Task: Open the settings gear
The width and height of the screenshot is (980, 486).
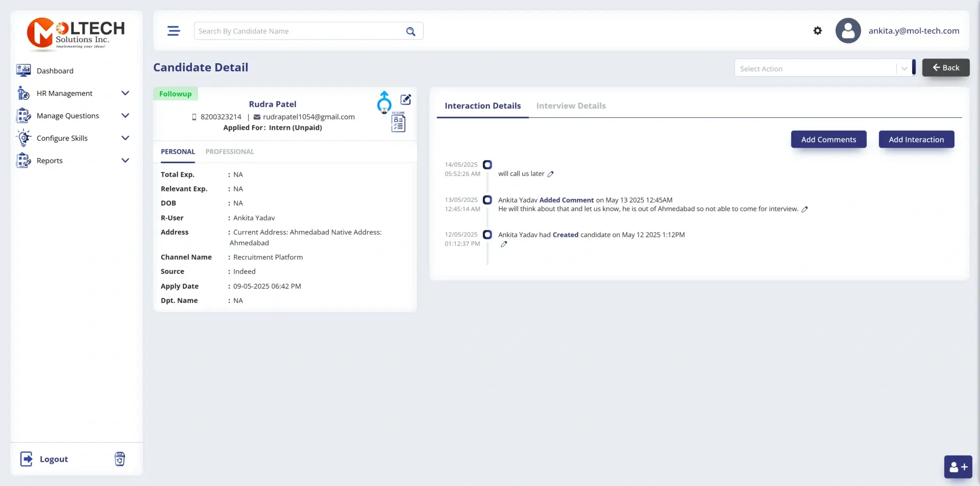Action: pos(817,31)
